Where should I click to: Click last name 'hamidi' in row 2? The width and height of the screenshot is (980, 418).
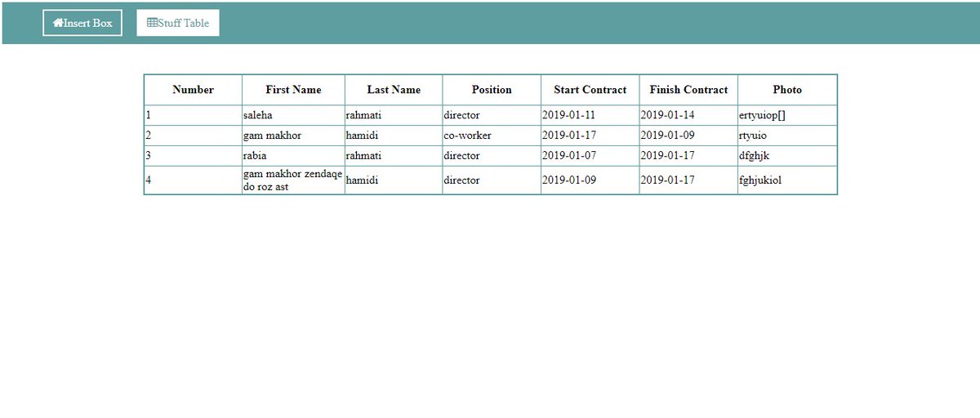coord(394,136)
